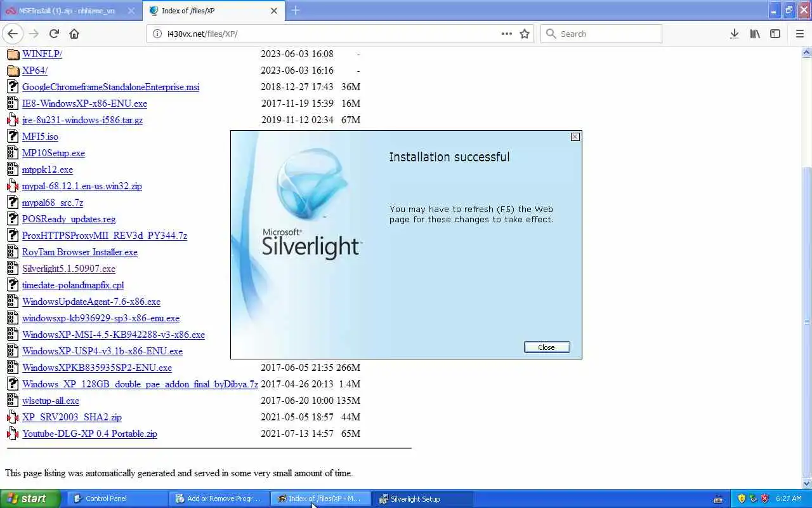Click the tray clock showing 6:27 AM

[789, 498]
